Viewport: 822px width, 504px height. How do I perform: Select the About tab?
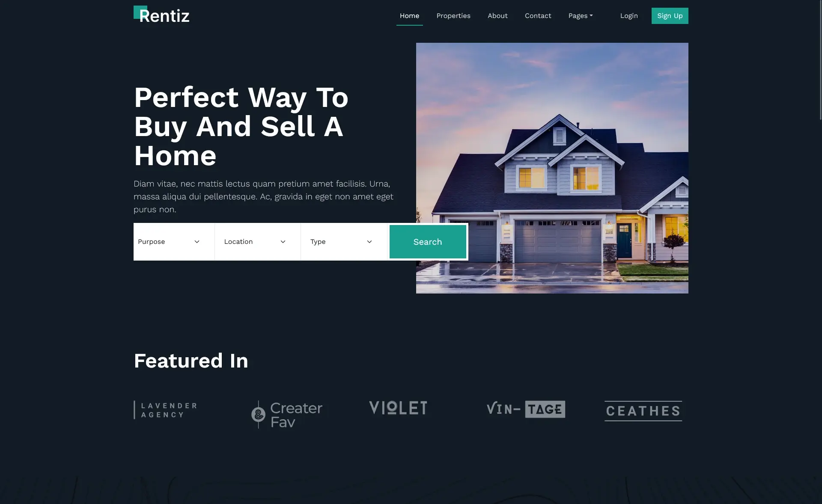pos(497,16)
